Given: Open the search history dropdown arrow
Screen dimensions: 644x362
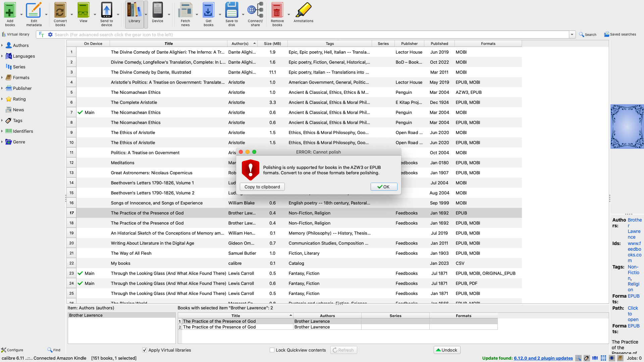Looking at the screenshot, I should (572, 35).
